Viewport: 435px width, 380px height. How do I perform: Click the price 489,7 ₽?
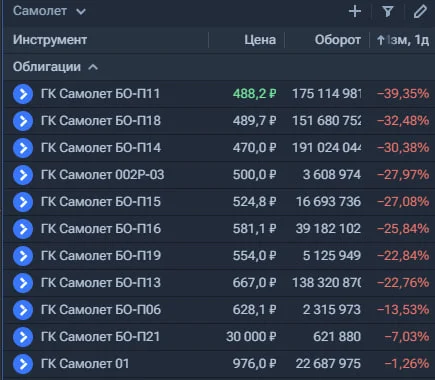click(255, 121)
